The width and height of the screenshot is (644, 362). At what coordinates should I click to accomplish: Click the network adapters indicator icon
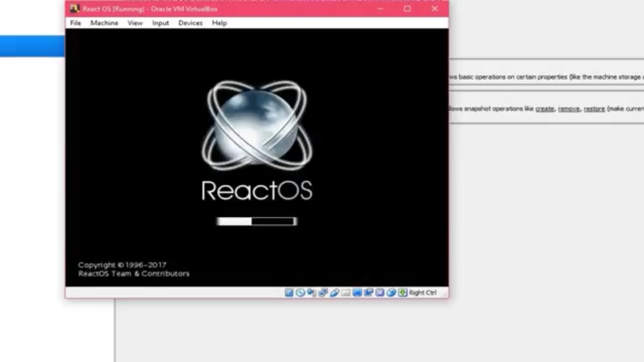tap(323, 293)
